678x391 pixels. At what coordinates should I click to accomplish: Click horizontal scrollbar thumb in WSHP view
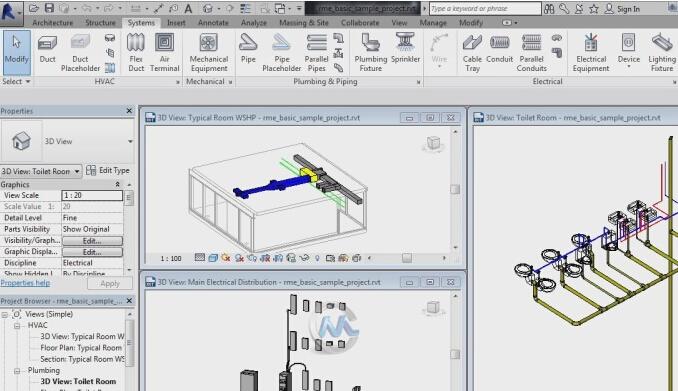pos(406,258)
